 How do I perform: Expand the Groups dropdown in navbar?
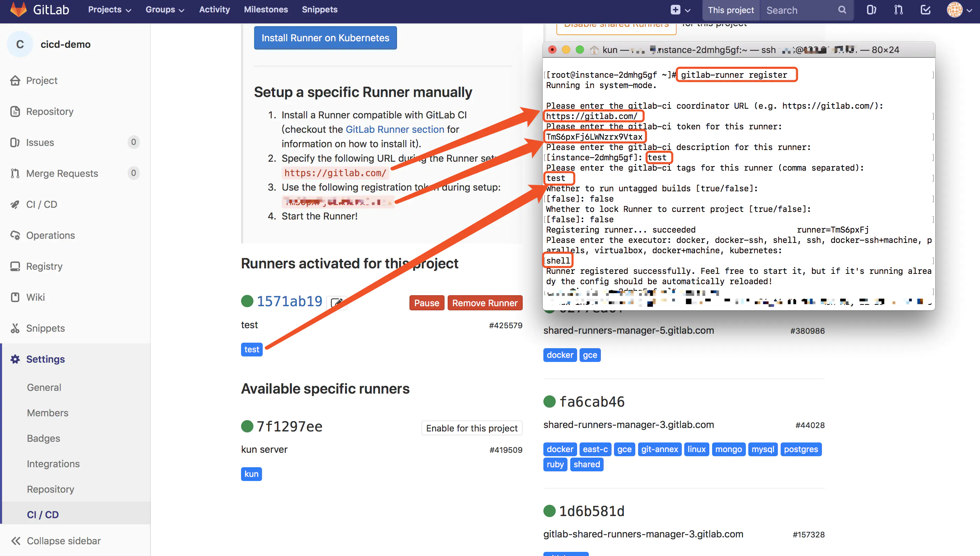tap(165, 10)
